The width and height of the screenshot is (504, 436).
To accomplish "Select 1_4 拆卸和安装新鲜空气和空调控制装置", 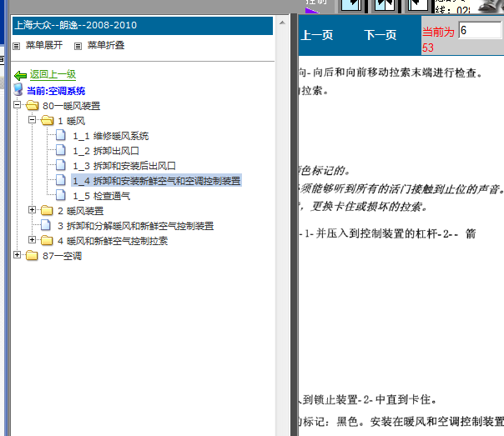I will click(157, 181).
